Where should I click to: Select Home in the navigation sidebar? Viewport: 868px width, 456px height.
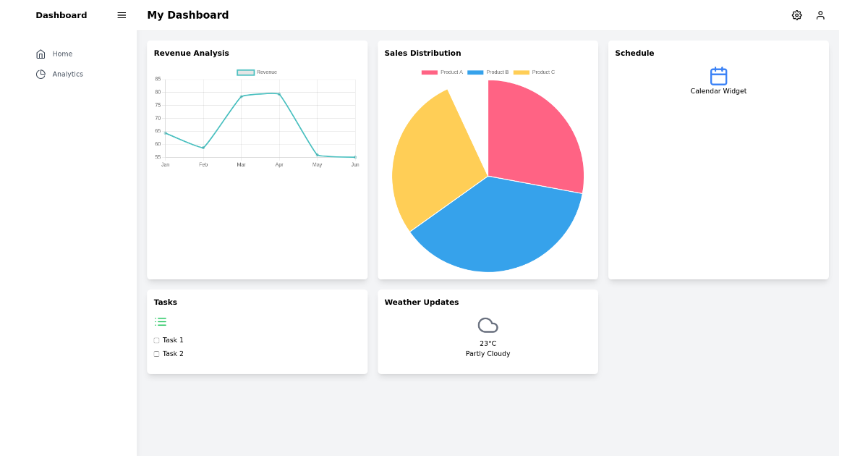[x=62, y=53]
